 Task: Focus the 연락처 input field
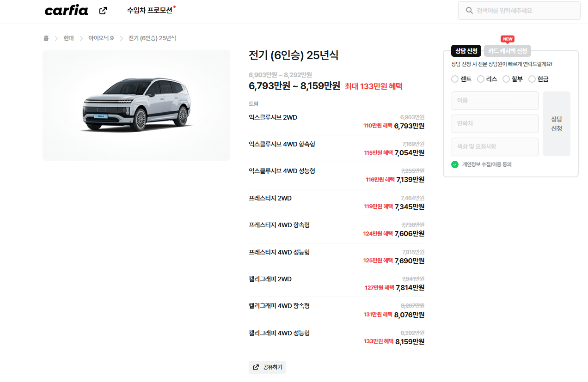[495, 124]
